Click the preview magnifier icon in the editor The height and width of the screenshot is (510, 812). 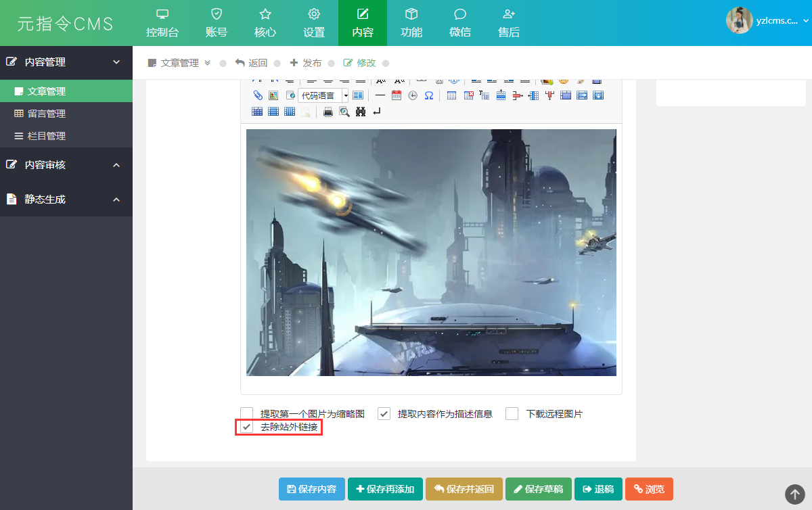coord(344,112)
